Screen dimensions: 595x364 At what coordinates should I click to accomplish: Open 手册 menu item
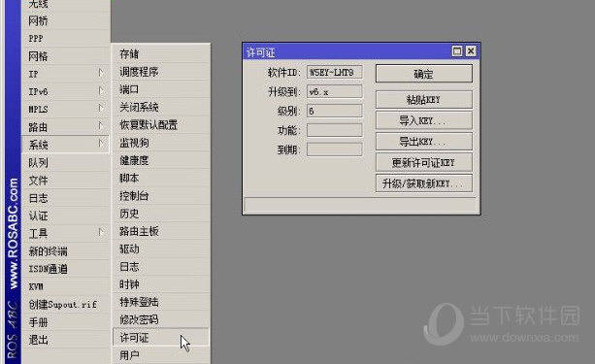click(x=65, y=322)
